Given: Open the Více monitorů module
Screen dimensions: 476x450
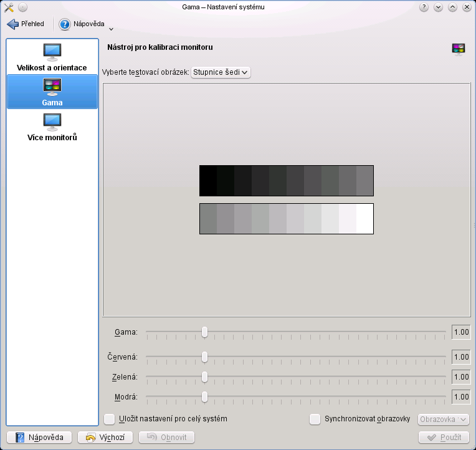Looking at the screenshot, I should (x=52, y=127).
